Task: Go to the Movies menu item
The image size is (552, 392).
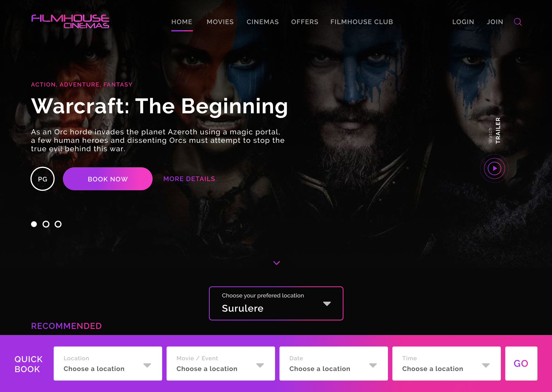Action: coord(220,22)
